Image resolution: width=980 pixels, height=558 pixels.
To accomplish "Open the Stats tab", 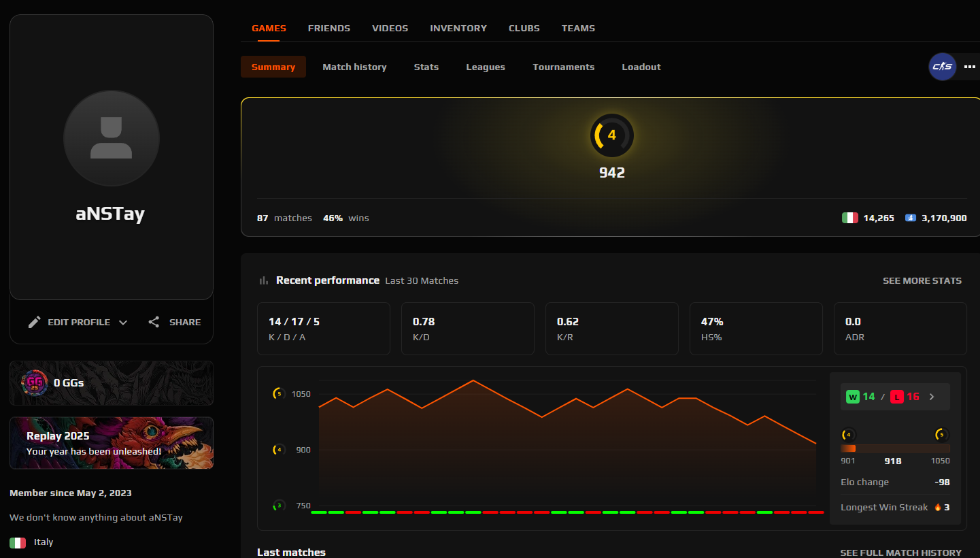I will coord(426,67).
